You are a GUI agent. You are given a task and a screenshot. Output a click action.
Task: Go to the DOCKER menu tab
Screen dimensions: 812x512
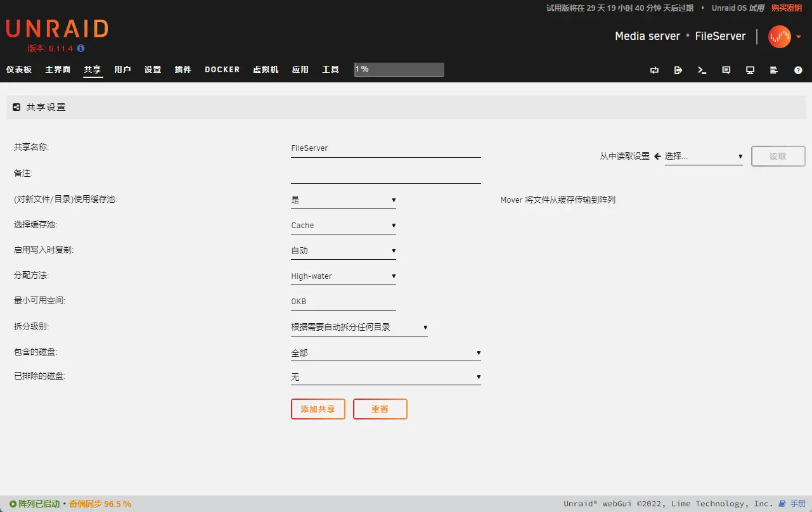[222, 70]
